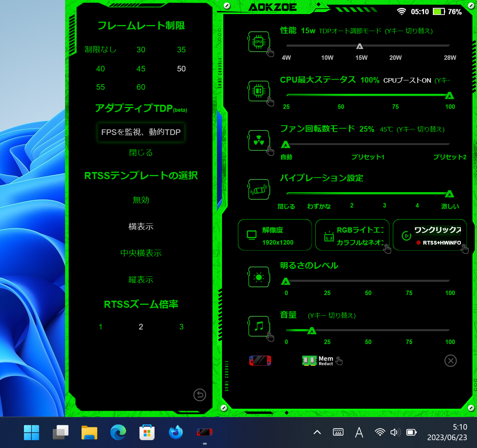Toggle one-click RTSS+HWiNFO launch
The image size is (477, 448).
(x=430, y=235)
